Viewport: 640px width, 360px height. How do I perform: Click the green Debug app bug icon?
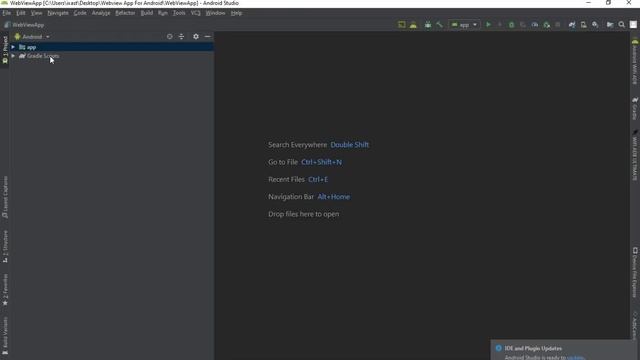coord(511,25)
